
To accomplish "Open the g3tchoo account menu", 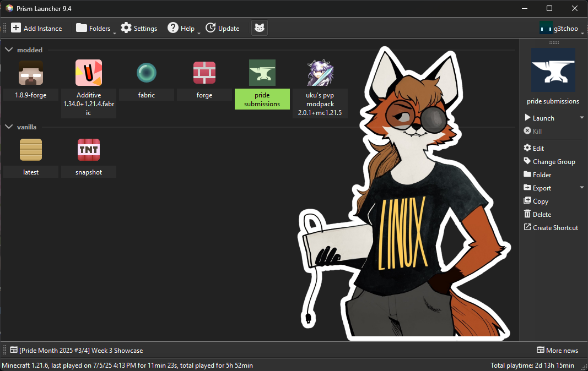I will click(x=559, y=28).
